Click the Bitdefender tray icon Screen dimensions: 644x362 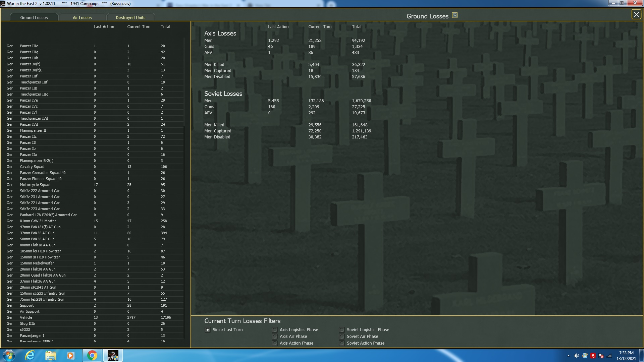click(x=593, y=356)
